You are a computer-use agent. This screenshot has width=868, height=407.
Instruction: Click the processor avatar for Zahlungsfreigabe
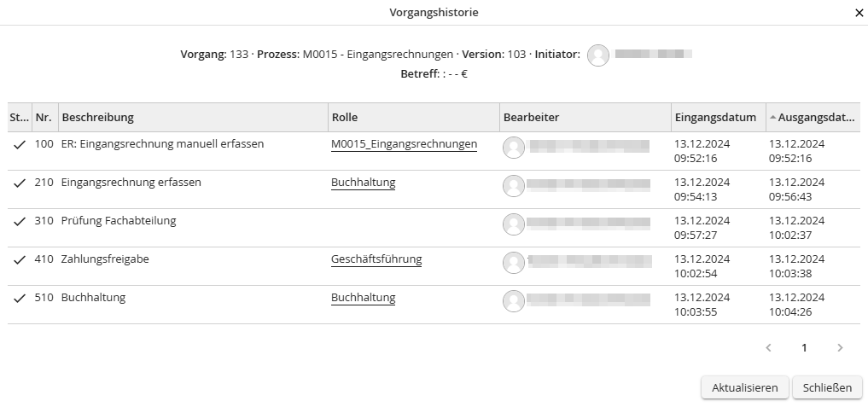click(x=514, y=263)
